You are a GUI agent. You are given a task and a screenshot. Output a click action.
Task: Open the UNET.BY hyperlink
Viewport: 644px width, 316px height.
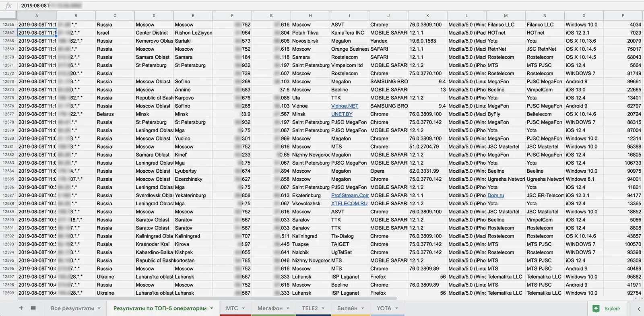tap(342, 114)
